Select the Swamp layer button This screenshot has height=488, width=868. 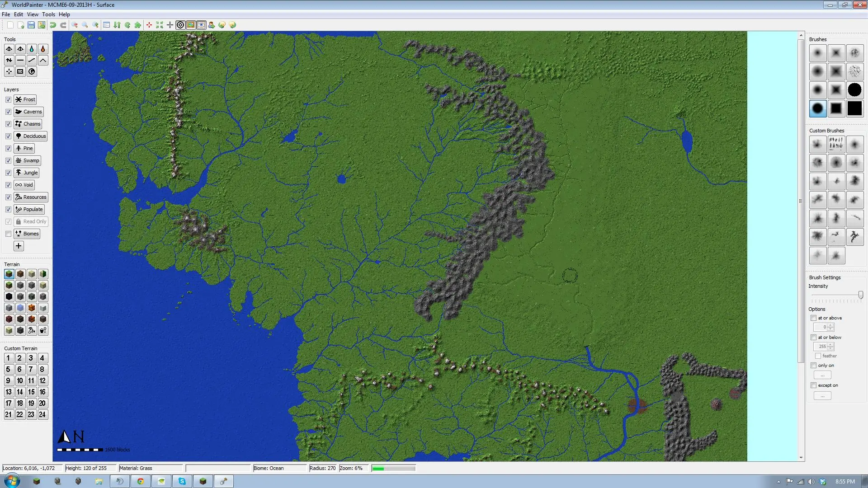(x=27, y=160)
